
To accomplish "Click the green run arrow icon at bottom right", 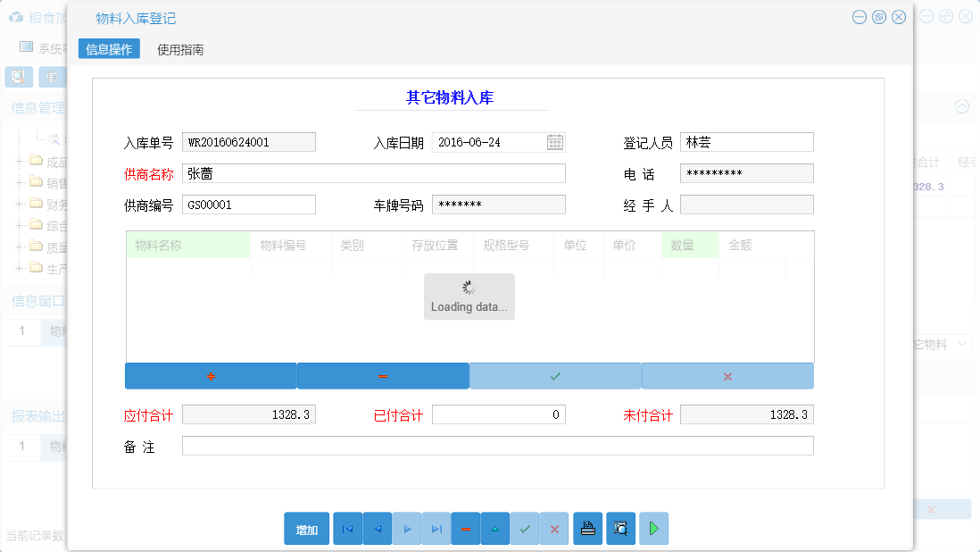I will 652,528.
